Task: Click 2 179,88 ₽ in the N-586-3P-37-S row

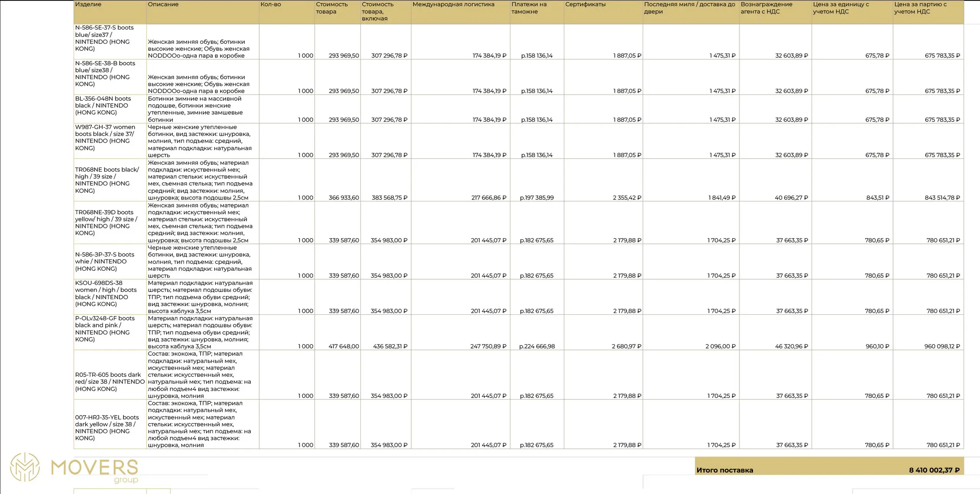Action: click(x=627, y=276)
